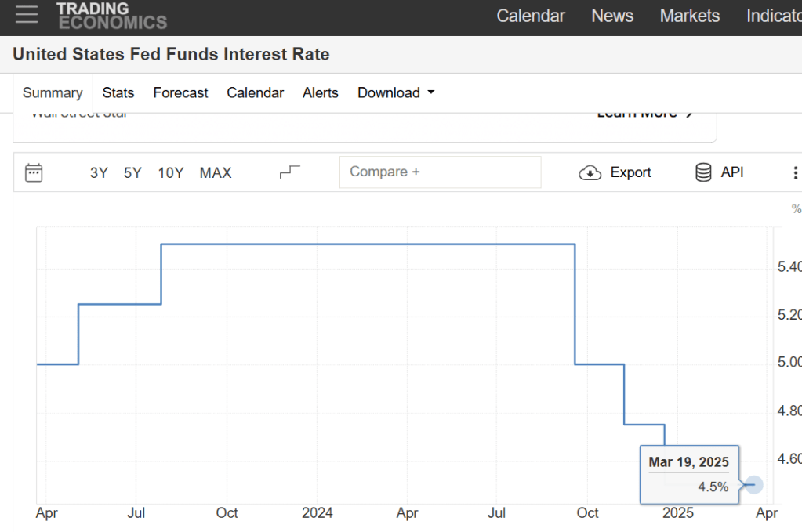Click the API database icon

[703, 172]
